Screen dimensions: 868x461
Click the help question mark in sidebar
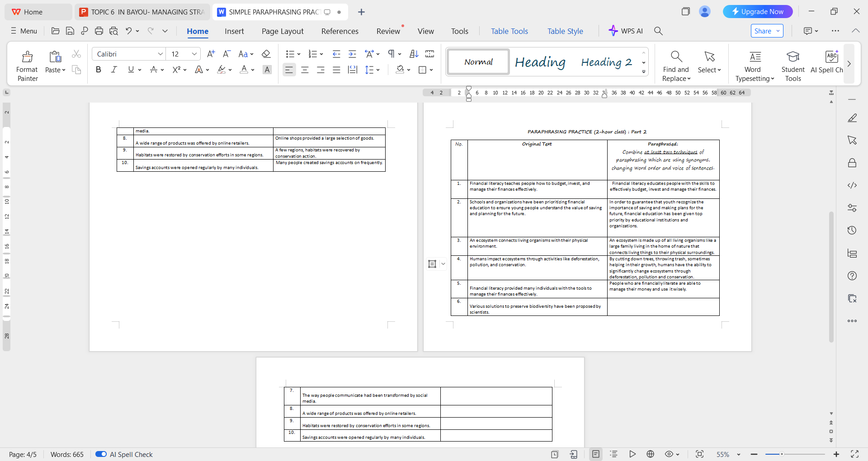[852, 276]
